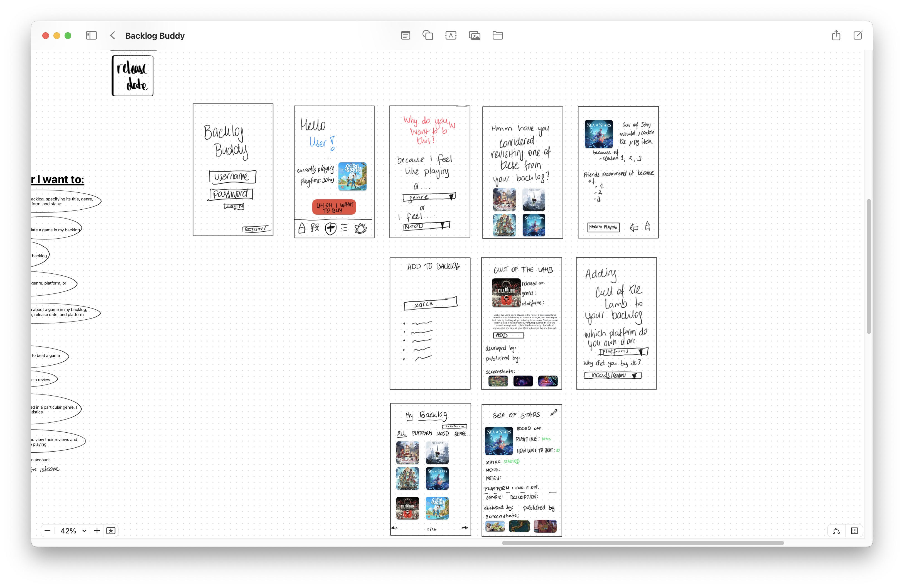Zoom in using the plus button

(97, 531)
